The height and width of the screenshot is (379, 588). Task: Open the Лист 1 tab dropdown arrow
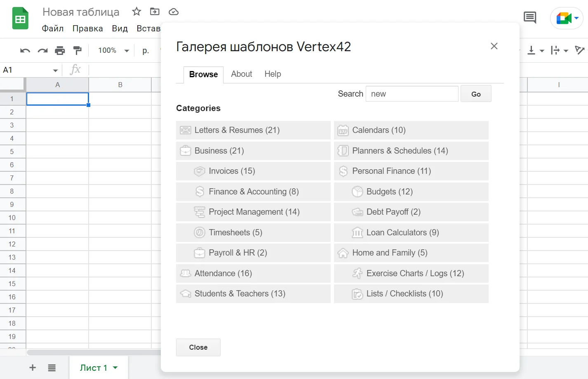point(115,367)
